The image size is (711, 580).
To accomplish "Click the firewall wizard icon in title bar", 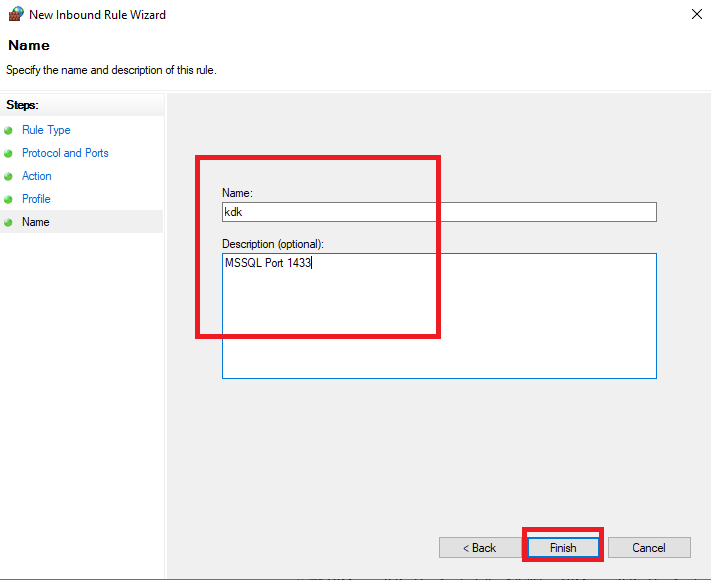I will tap(16, 14).
